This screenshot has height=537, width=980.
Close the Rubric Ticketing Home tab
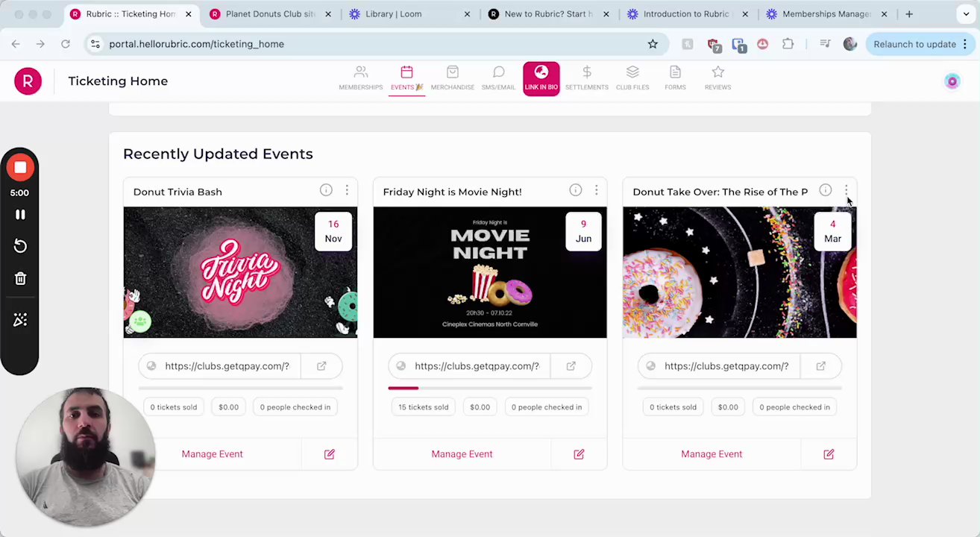[189, 14]
